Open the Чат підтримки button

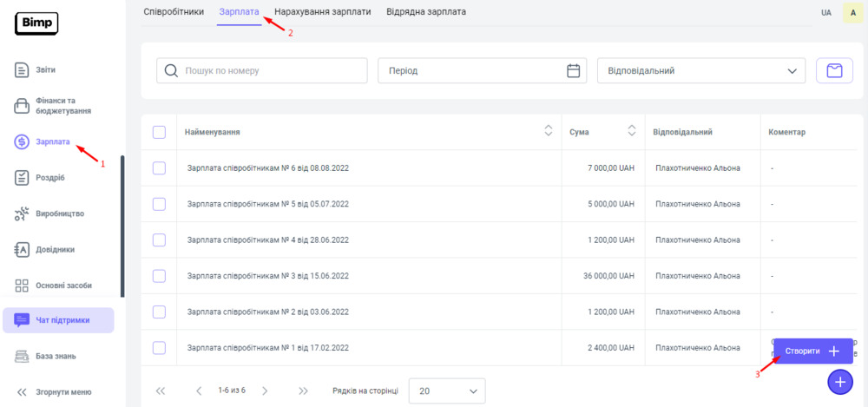pos(59,320)
